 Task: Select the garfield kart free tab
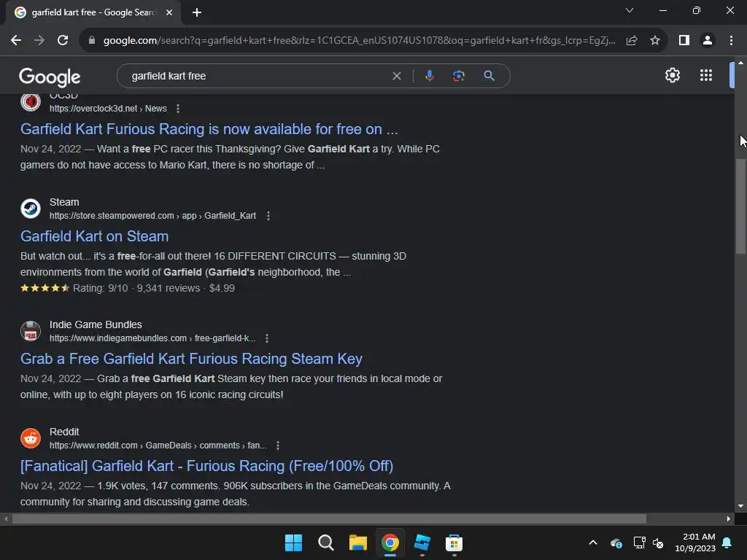pos(93,12)
